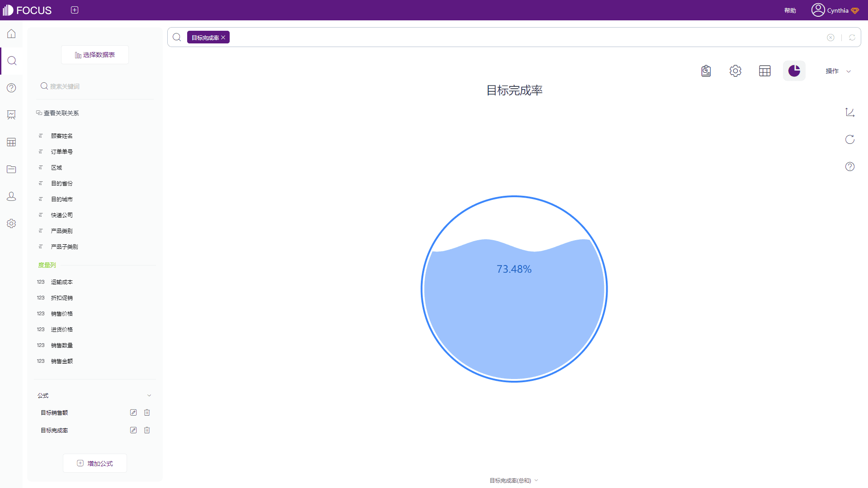Open the chart type pie icon
Image resolution: width=868 pixels, height=488 pixels.
(x=794, y=71)
